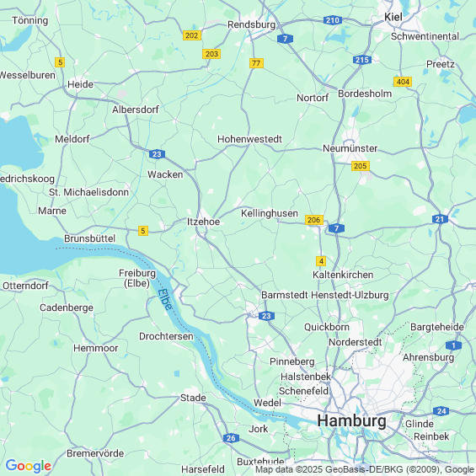Click the A26 highway shield near Jork
The height and width of the screenshot is (476, 476).
[231, 438]
